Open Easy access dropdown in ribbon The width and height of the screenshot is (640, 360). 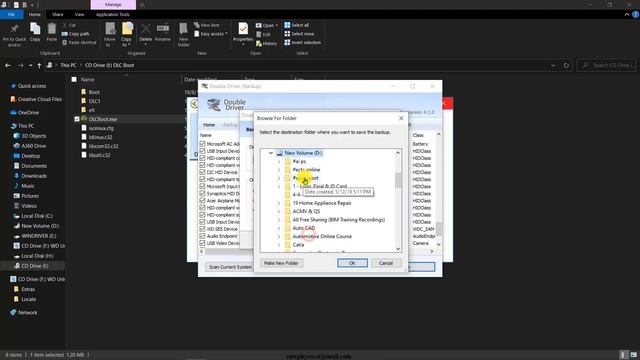(x=211, y=34)
